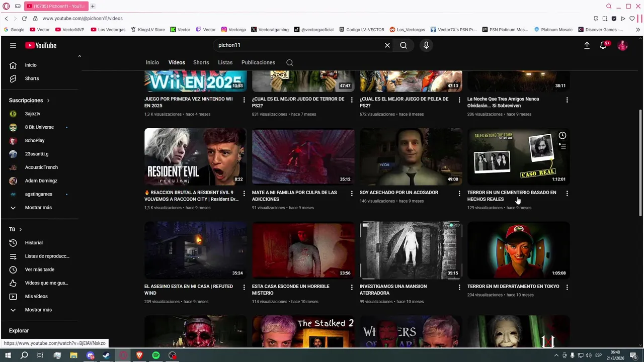Click the heart bookmark icon in address bar
Image resolution: width=644 pixels, height=362 pixels.
(632, 19)
